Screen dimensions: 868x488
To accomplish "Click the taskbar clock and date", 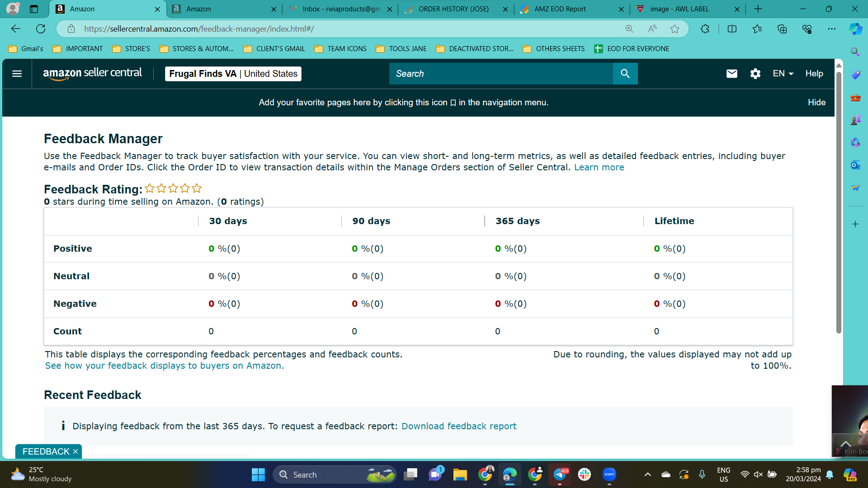I will point(803,474).
